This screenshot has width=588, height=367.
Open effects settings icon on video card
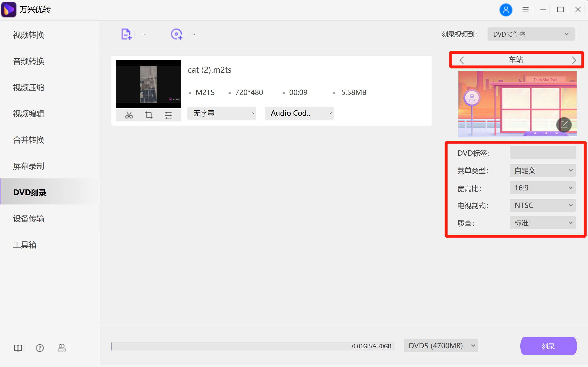[x=169, y=115]
